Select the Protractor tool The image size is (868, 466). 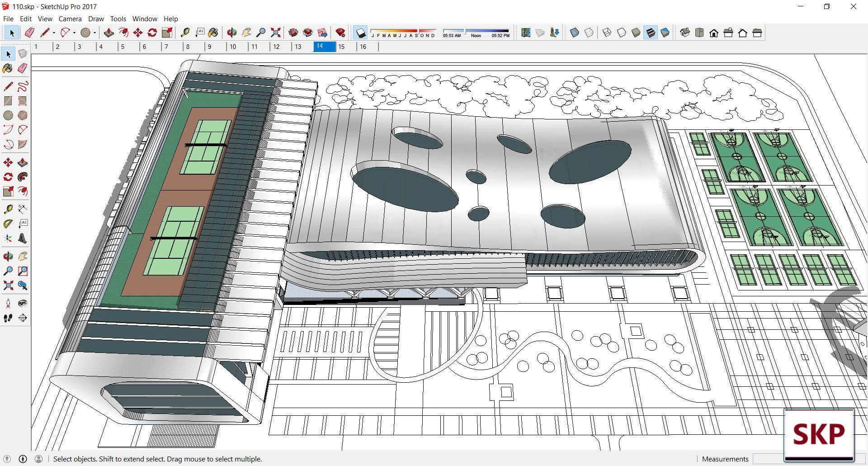tap(8, 223)
